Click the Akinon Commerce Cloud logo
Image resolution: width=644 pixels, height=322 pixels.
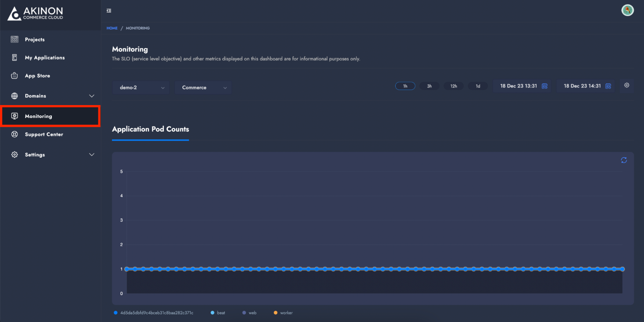pyautogui.click(x=35, y=14)
